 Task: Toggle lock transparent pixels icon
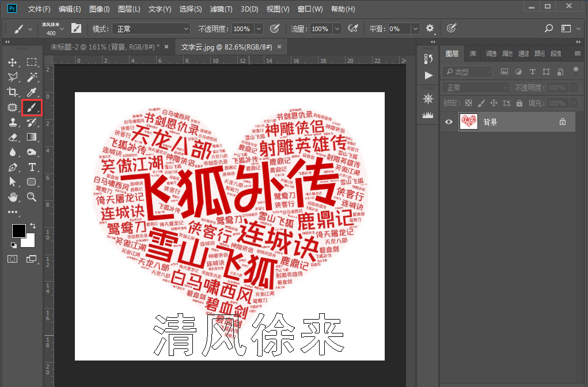[x=468, y=103]
